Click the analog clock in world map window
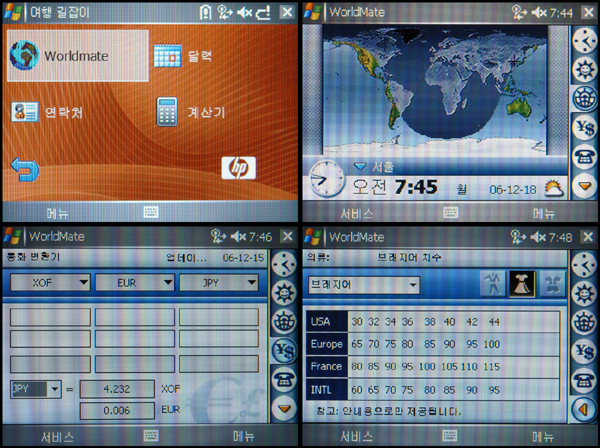This screenshot has width=600, height=448. [x=326, y=179]
